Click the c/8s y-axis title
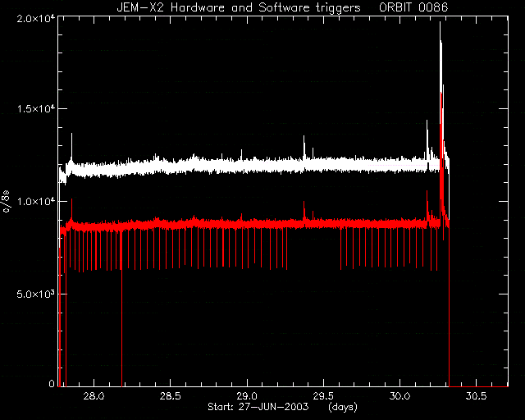Screen dimensions: 525x420 [x=6, y=201]
